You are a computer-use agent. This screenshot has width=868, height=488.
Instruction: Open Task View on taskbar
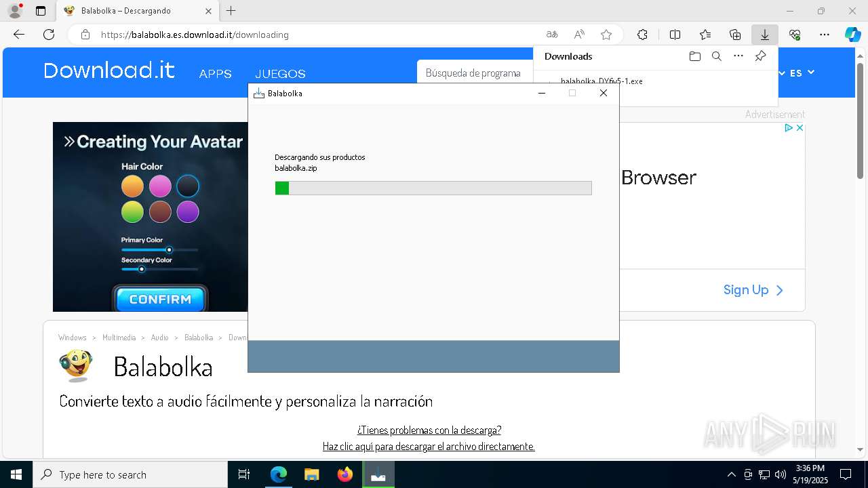point(244,474)
